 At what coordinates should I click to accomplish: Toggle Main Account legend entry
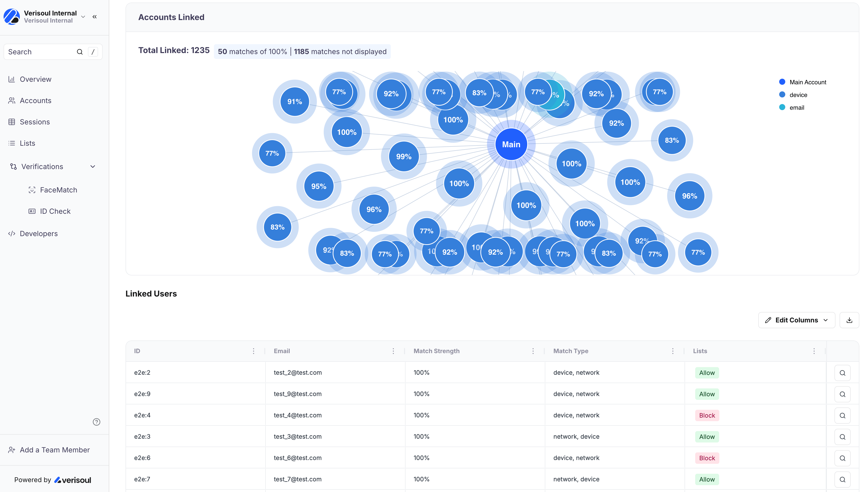[802, 82]
